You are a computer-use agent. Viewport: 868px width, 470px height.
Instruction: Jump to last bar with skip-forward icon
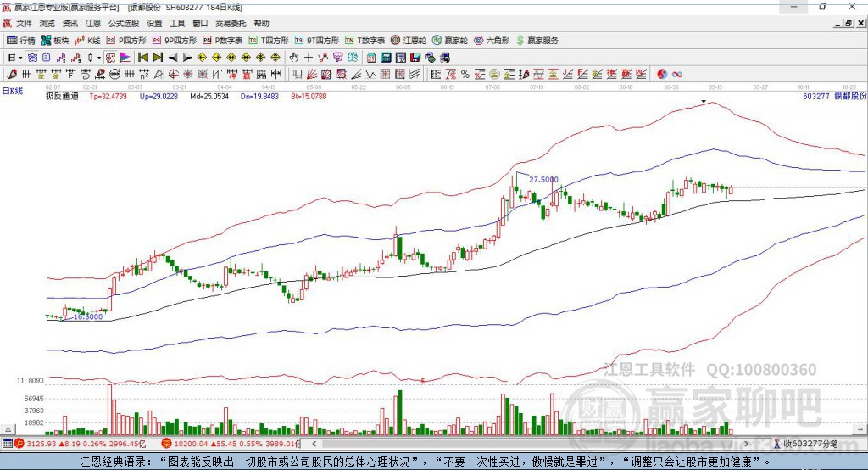pos(158,58)
